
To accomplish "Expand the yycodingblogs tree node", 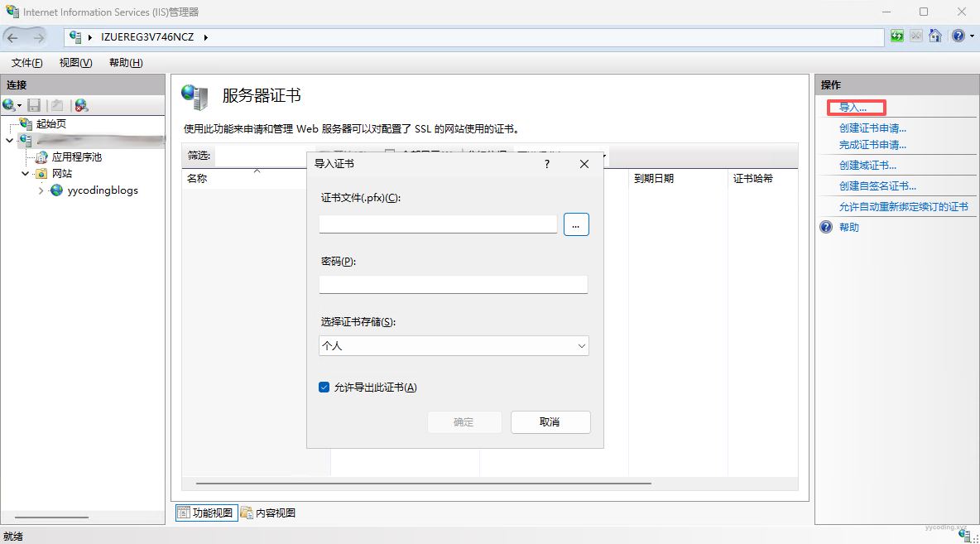I will (41, 190).
